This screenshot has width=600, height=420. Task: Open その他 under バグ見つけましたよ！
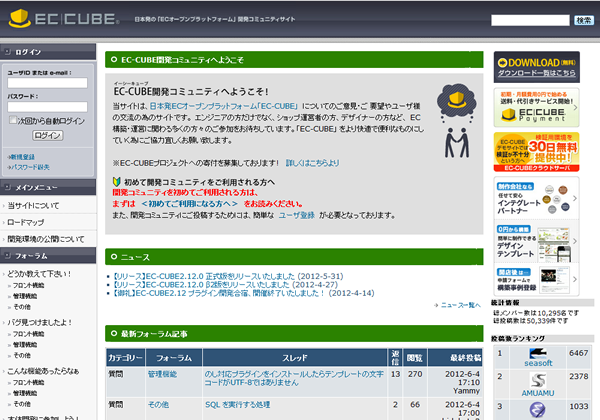click(22, 355)
